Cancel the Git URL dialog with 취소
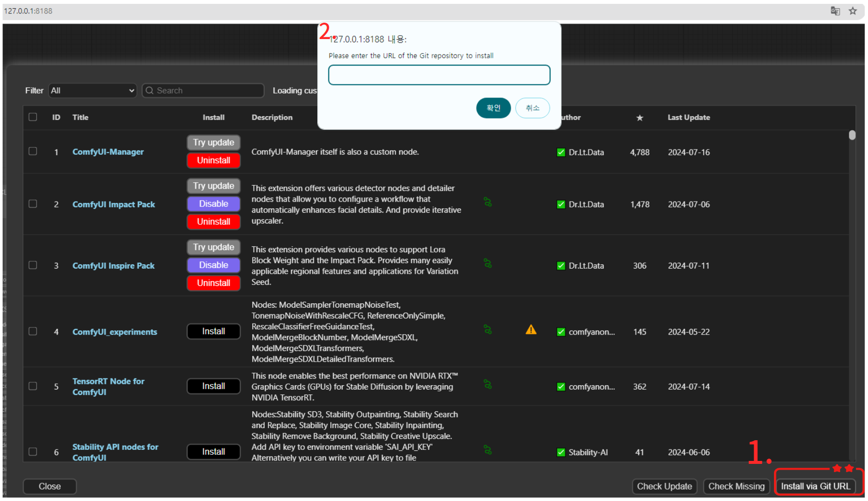 click(x=532, y=108)
